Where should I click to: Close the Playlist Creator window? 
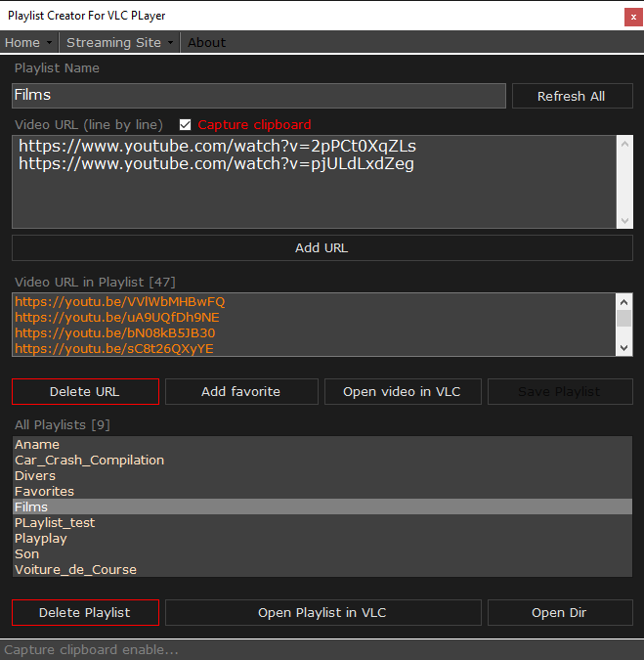(x=633, y=18)
